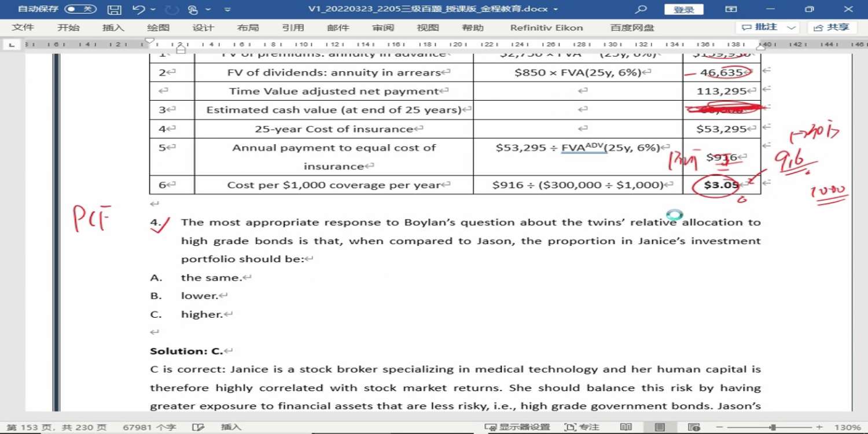Image resolution: width=868 pixels, height=434 pixels.
Task: Click the '46,635' table cell
Action: point(721,72)
